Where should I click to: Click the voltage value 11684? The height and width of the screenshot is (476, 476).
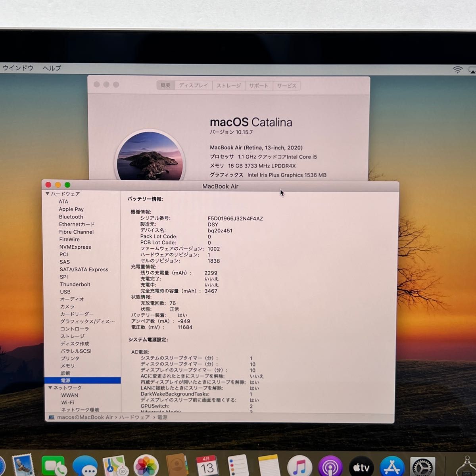(185, 327)
